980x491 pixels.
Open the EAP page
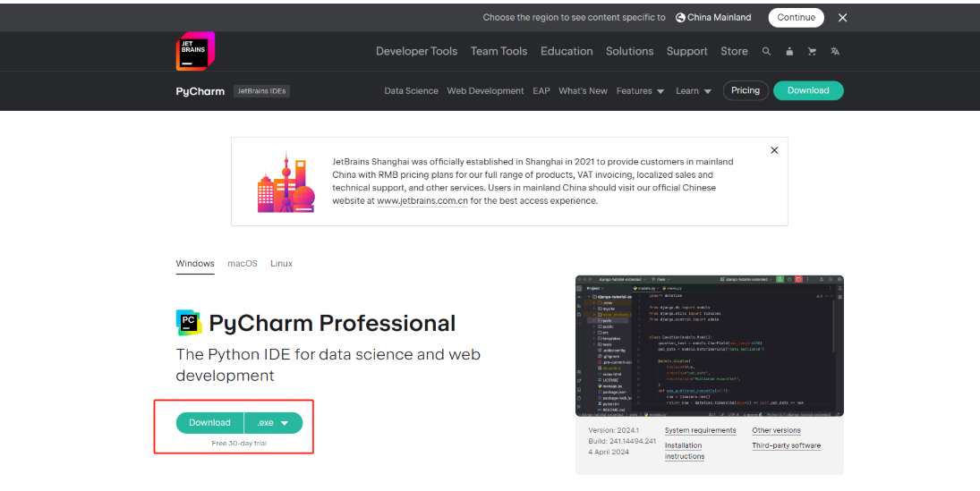pyautogui.click(x=541, y=90)
